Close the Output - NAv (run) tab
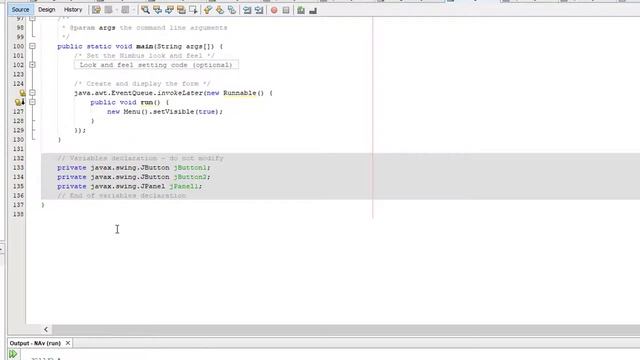 point(68,343)
